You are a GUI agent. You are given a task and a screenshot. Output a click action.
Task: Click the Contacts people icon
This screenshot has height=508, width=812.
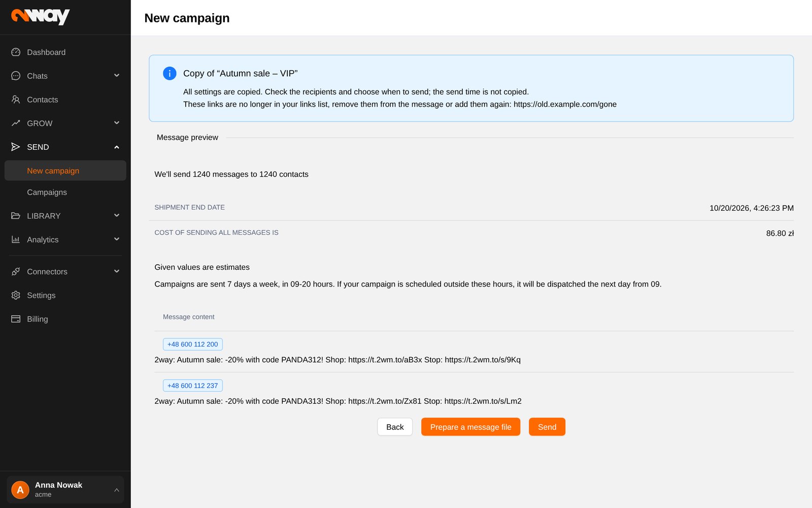pyautogui.click(x=16, y=100)
